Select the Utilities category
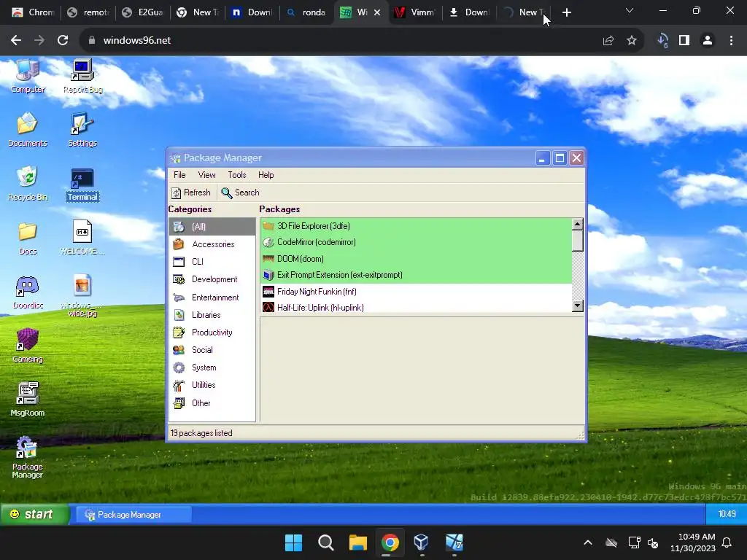Screen dimensions: 747x560 (x=212, y=385)
